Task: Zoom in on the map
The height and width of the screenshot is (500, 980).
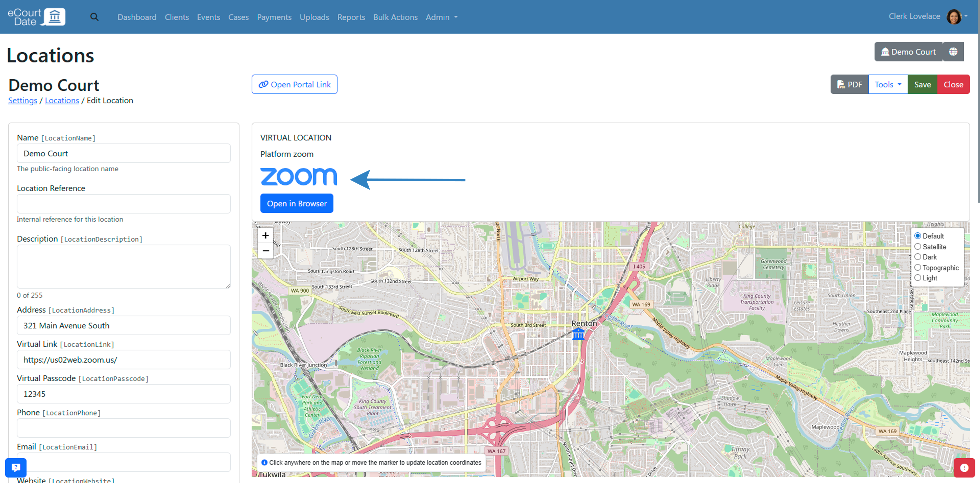Action: (265, 236)
